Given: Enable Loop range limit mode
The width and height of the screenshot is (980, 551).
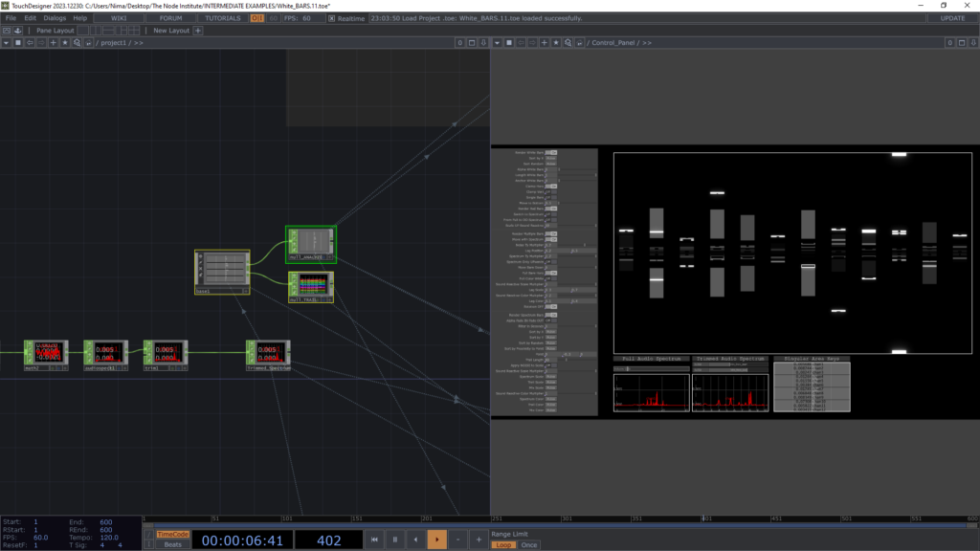Looking at the screenshot, I should (503, 545).
